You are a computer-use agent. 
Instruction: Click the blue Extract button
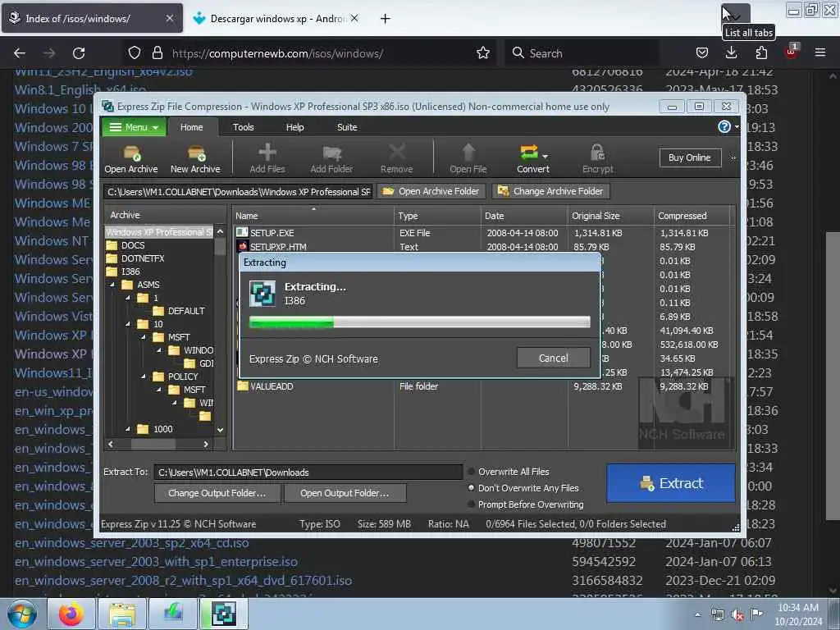coord(671,483)
